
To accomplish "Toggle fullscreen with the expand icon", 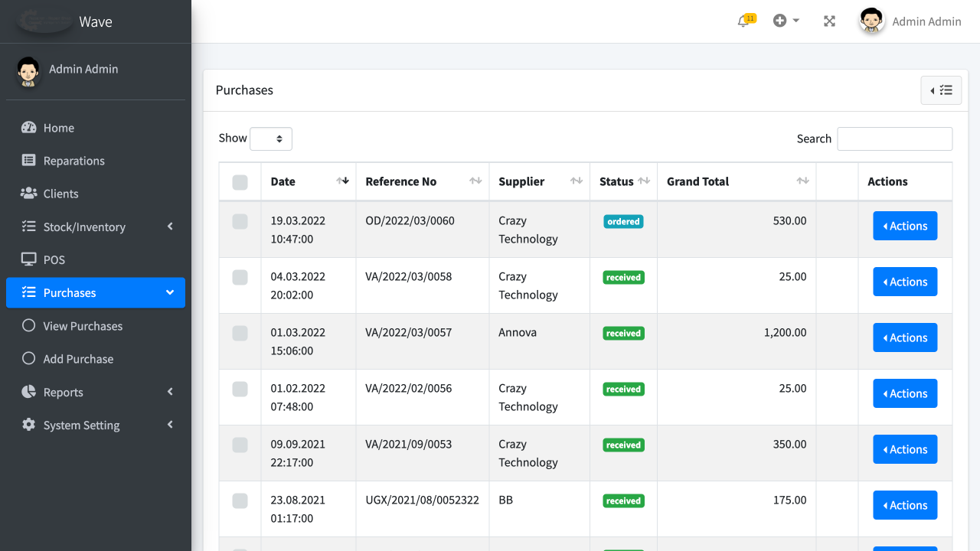I will pos(829,21).
